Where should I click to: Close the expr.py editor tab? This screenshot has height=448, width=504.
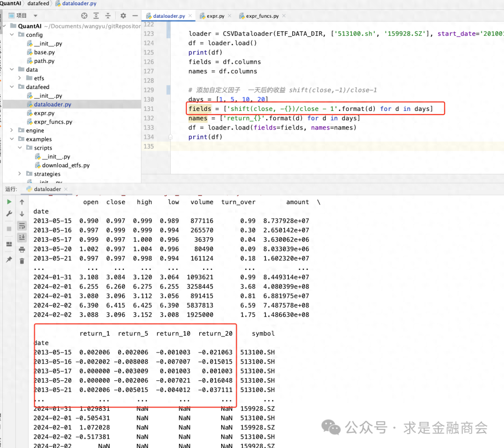pyautogui.click(x=230, y=15)
